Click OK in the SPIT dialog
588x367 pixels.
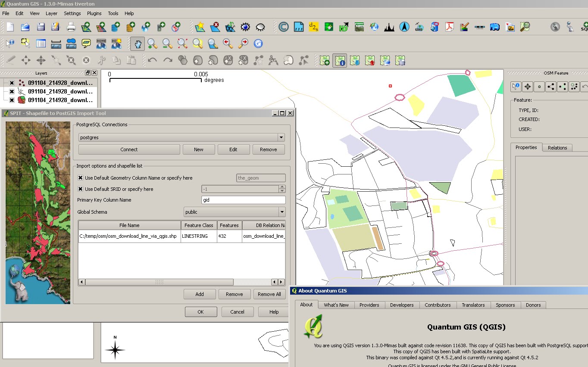point(200,312)
